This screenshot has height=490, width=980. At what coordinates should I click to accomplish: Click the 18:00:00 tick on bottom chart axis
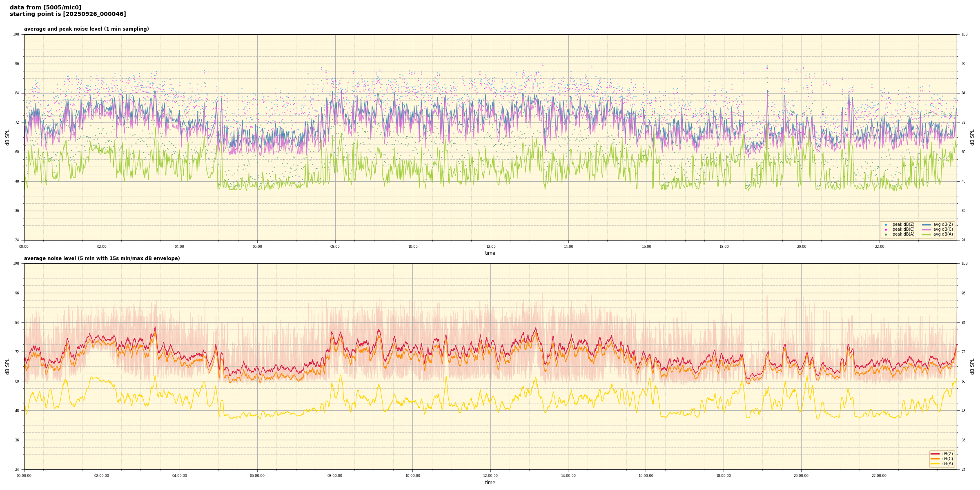coord(724,476)
